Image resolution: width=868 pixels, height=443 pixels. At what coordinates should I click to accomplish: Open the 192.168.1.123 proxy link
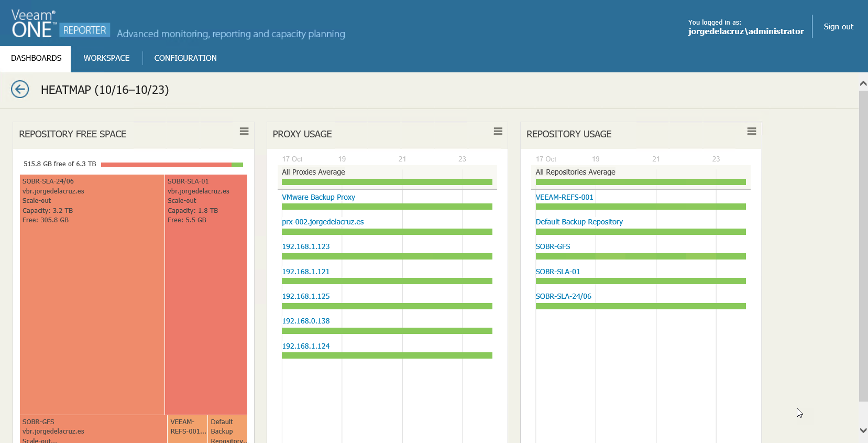pyautogui.click(x=306, y=246)
